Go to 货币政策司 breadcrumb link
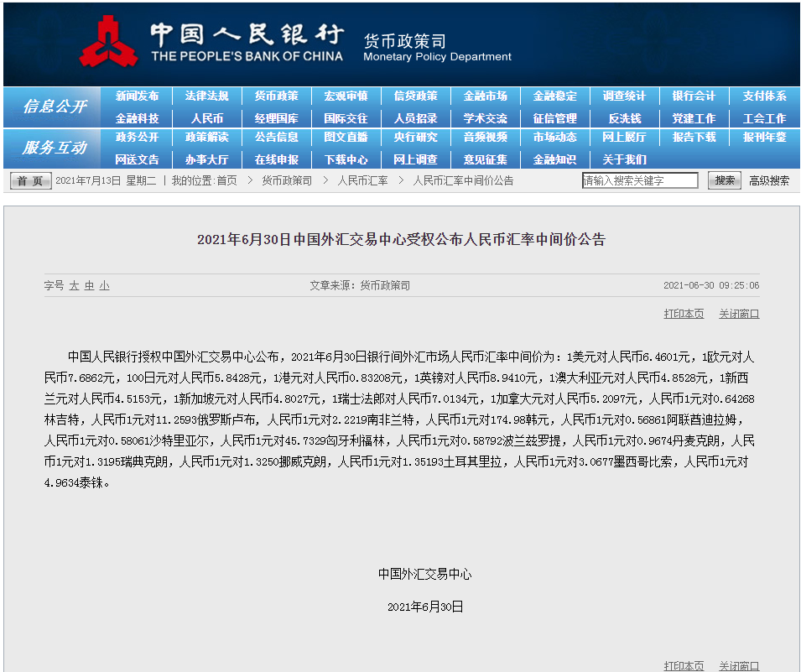Viewport: 801px width, 672px height. (x=287, y=181)
